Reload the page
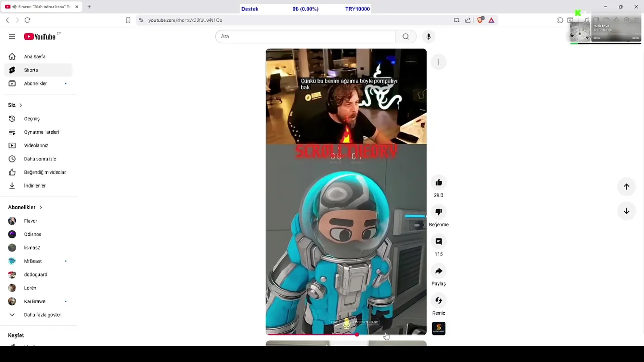Viewport: 644px width, 362px height. (x=27, y=20)
